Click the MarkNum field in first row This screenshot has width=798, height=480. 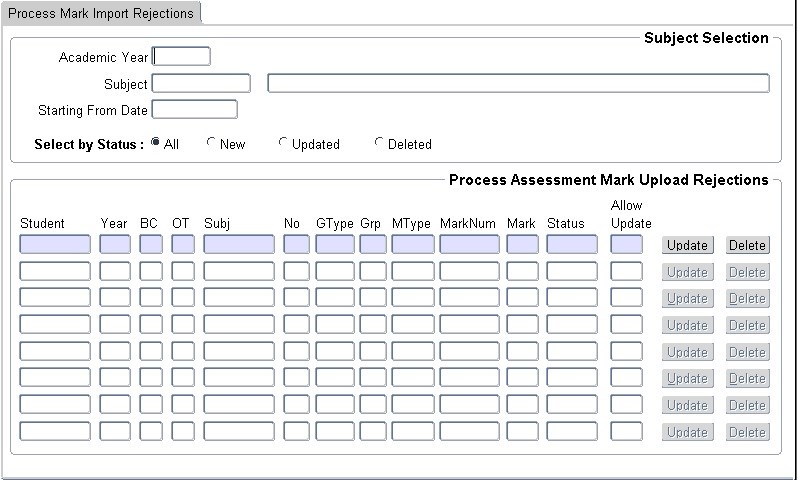click(x=469, y=245)
